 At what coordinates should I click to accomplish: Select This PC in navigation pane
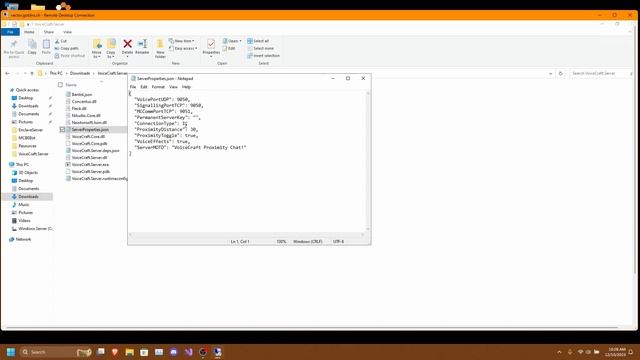point(22,164)
